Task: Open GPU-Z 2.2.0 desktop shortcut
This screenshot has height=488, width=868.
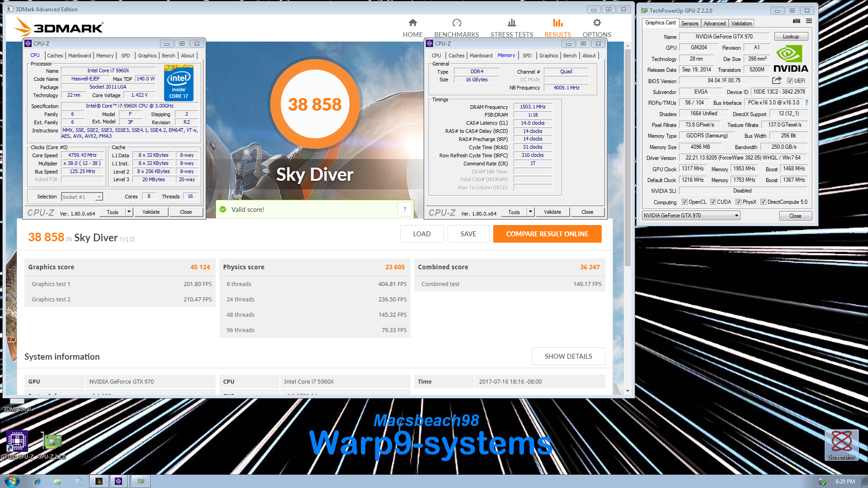Action: click(52, 445)
